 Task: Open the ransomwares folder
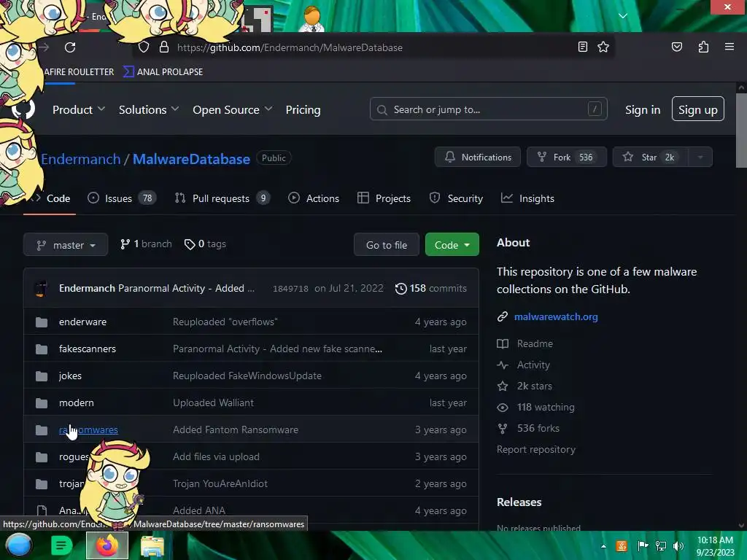pyautogui.click(x=88, y=429)
